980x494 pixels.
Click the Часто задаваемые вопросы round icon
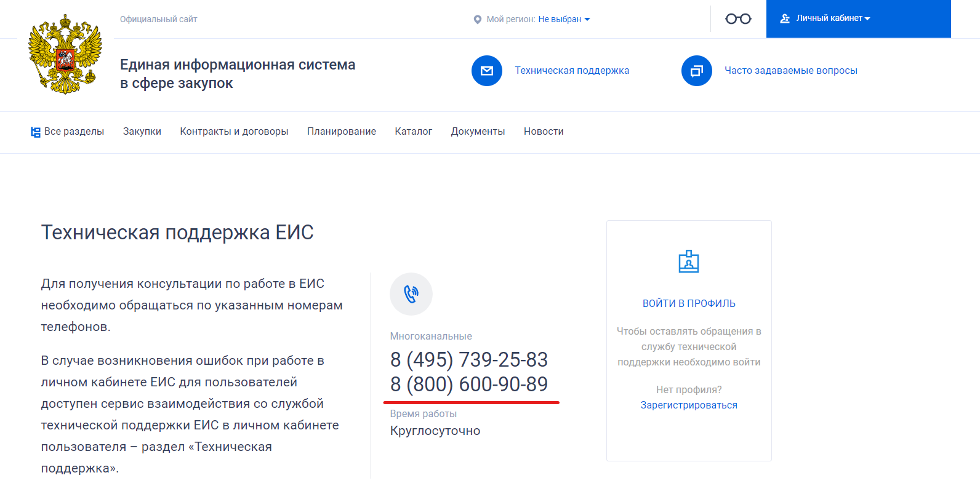coord(697,71)
